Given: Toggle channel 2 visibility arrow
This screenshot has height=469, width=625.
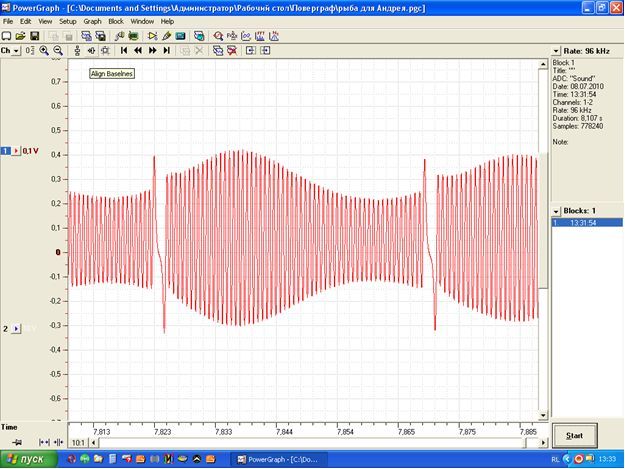Looking at the screenshot, I should click(x=16, y=329).
